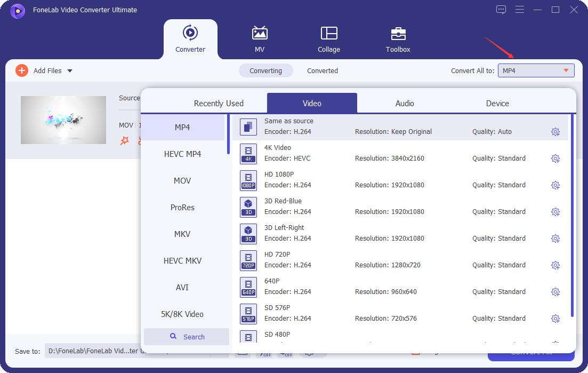
Task: Choose MKV in the format list
Action: click(x=183, y=234)
